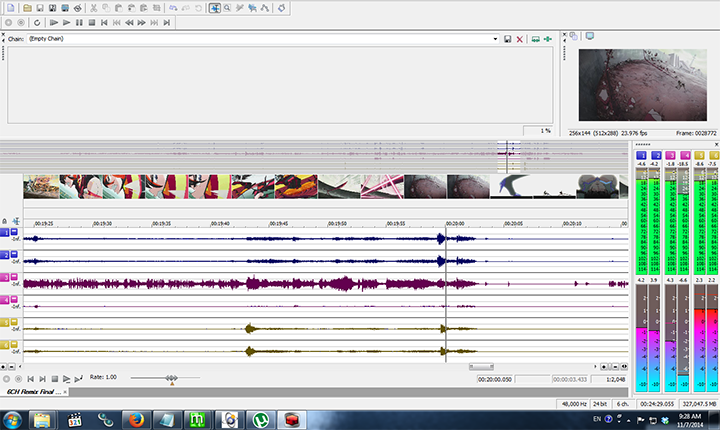Save the plug-in chain preset

(507, 39)
